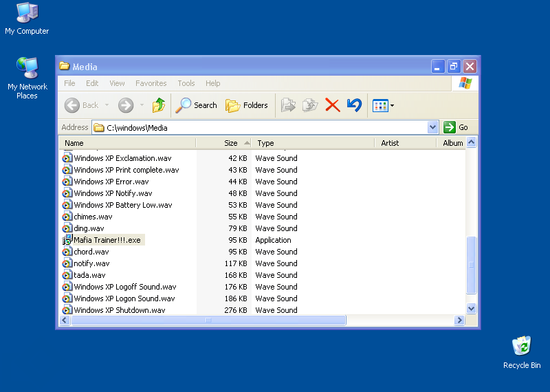Click the horizontal scrollbar thumb
This screenshot has width=550, height=392.
(x=208, y=320)
